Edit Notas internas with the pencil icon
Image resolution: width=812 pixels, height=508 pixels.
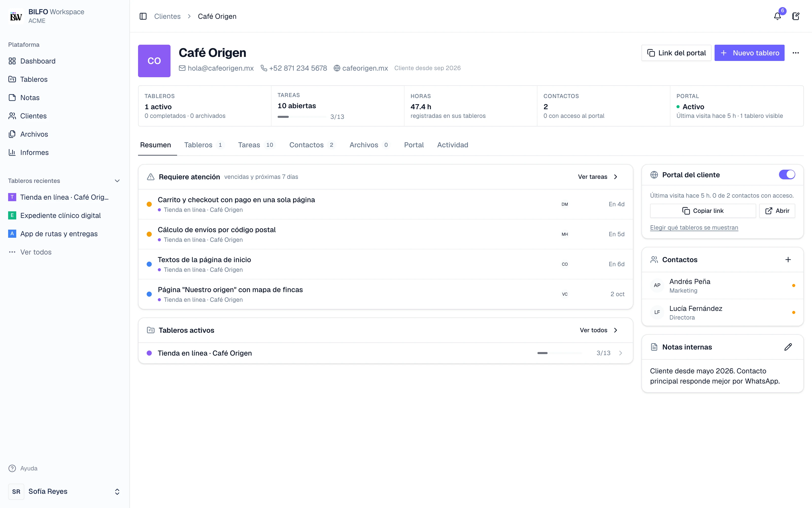point(788,347)
